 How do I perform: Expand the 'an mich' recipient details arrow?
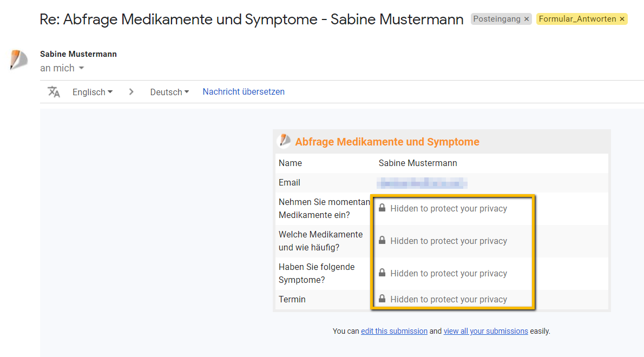coord(81,68)
